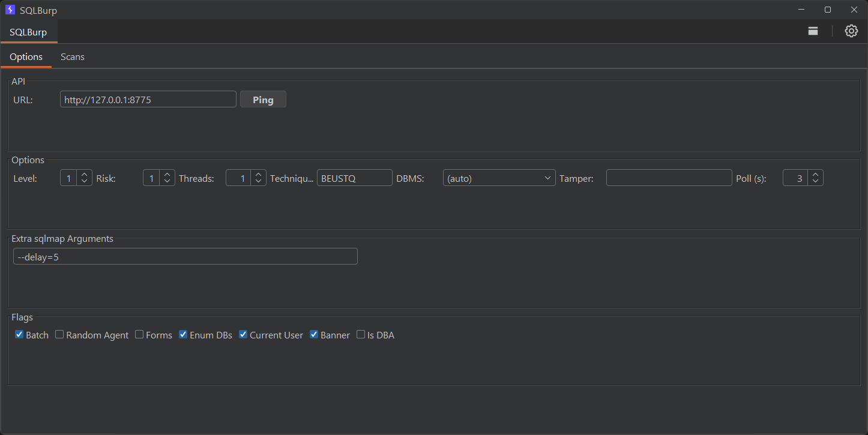The width and height of the screenshot is (868, 435).
Task: Click the API URL input field
Action: (148, 100)
